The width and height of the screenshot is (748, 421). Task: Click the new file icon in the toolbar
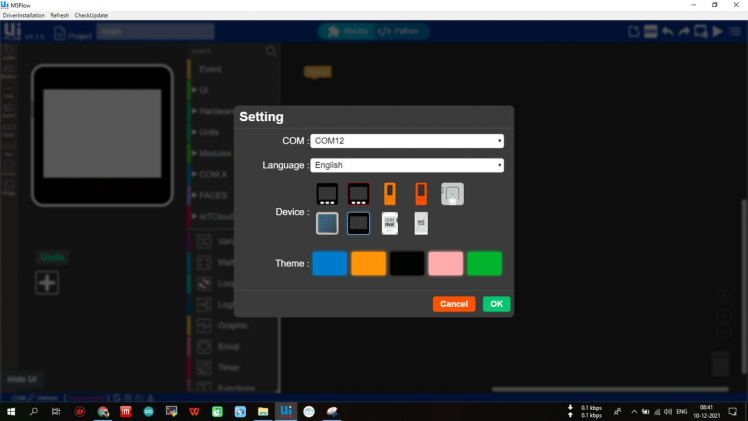tap(634, 31)
